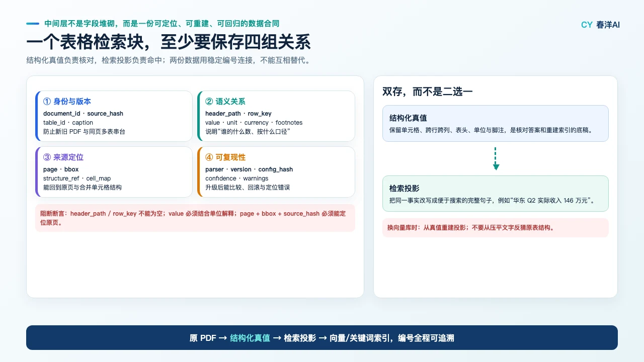Select the "structure_ref · cell_map" line
This screenshot has width=644, height=362.
pos(77,178)
